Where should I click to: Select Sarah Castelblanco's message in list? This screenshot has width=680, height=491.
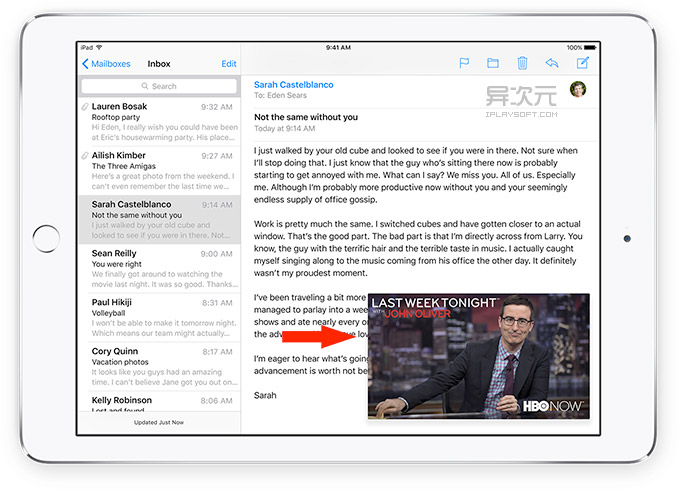160,219
